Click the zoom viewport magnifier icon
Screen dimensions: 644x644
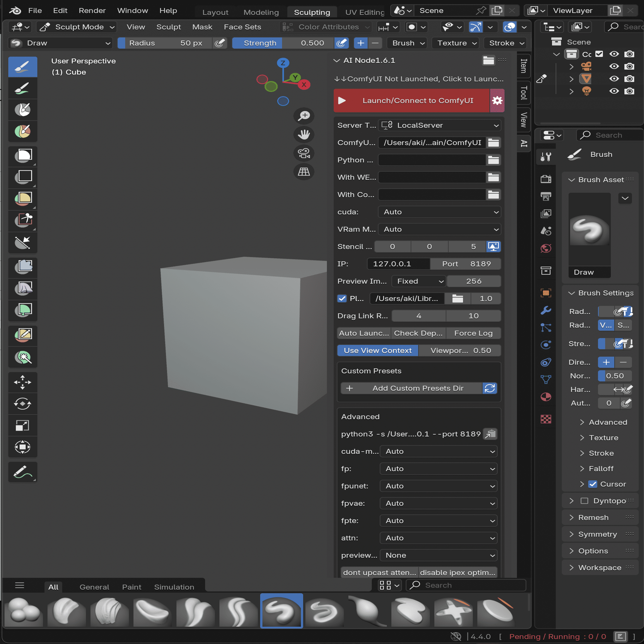point(304,116)
